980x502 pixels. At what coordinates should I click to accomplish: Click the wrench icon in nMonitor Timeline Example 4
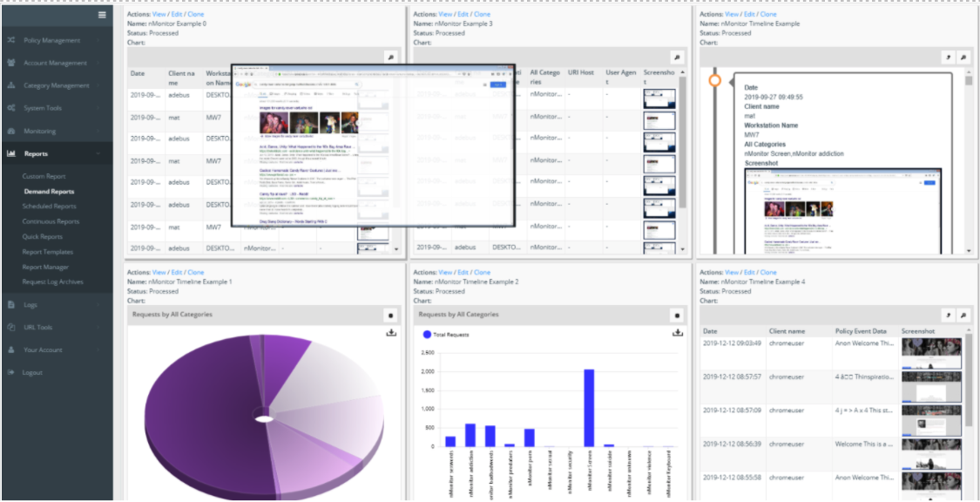pyautogui.click(x=963, y=315)
